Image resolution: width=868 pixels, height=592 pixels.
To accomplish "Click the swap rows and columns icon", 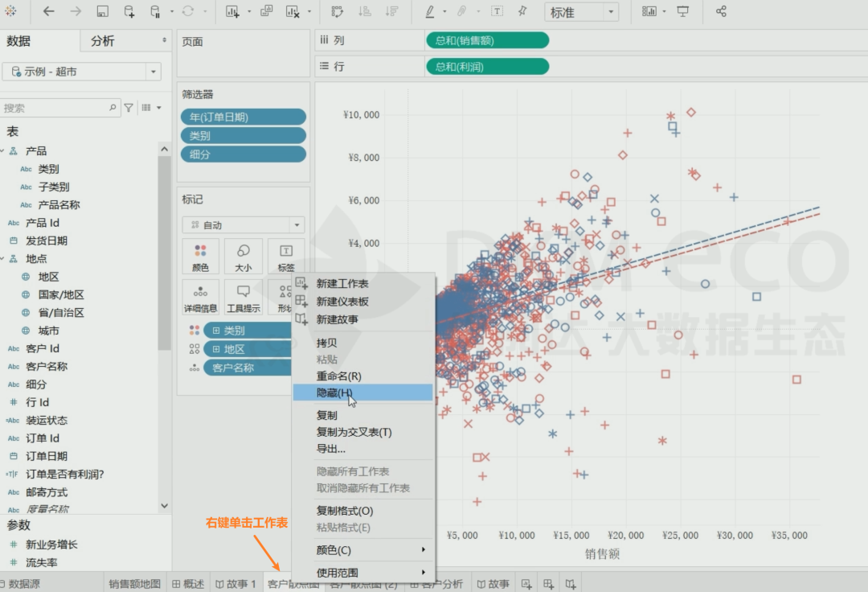I will tap(337, 11).
